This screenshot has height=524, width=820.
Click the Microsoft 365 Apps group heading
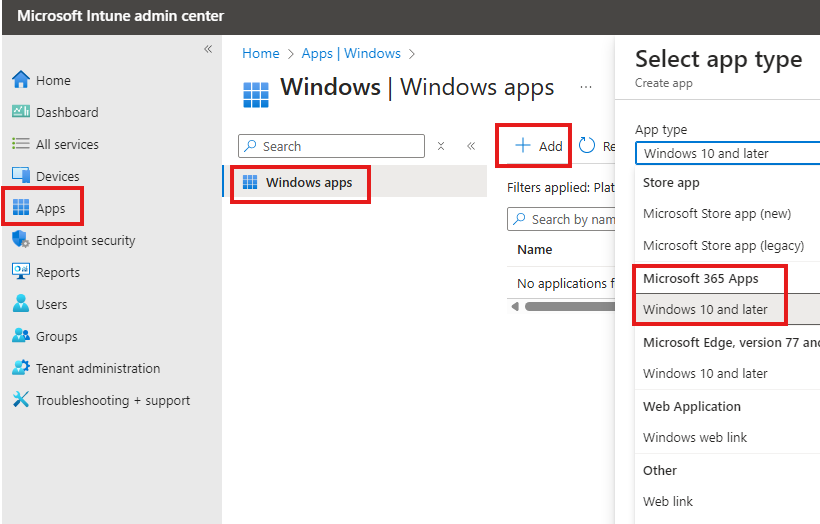pos(700,278)
